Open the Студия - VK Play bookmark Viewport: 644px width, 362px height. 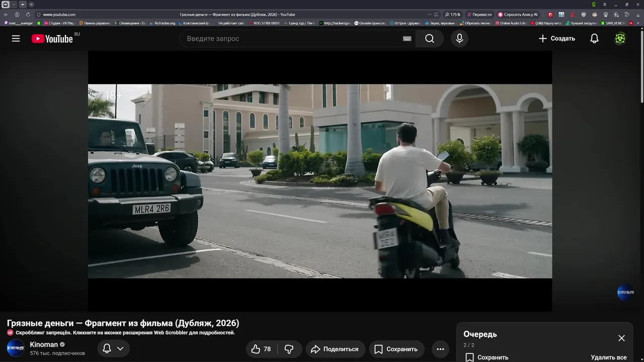click(59, 23)
